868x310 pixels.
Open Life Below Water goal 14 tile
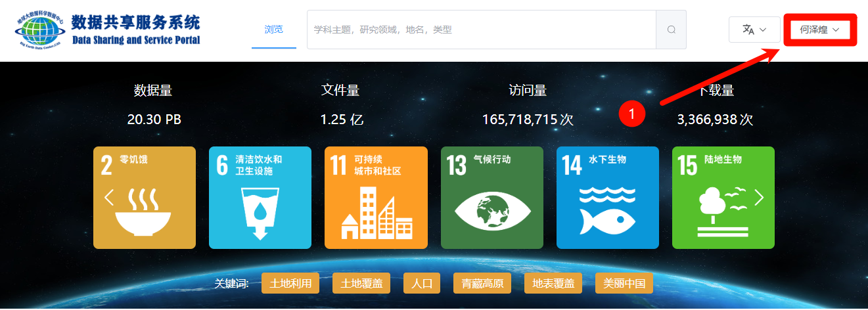(607, 198)
